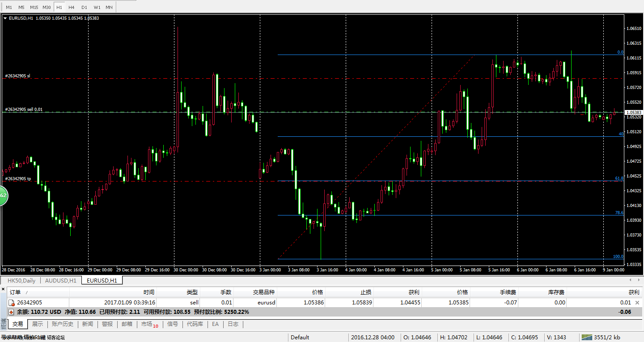
Task: Click the total profit -0.06 value
Action: [x=624, y=312]
